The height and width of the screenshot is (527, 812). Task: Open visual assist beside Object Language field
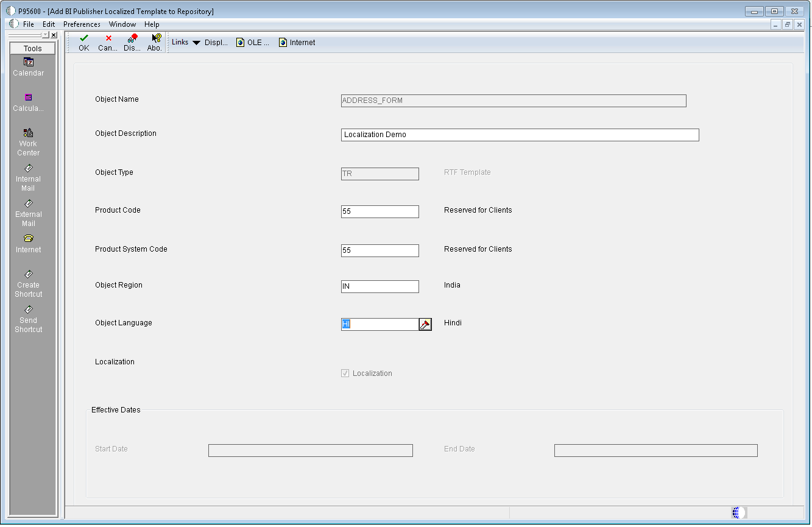425,325
